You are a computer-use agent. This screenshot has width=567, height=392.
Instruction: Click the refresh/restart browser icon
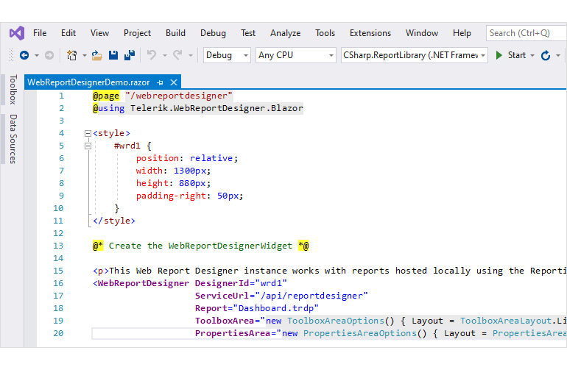pos(546,55)
